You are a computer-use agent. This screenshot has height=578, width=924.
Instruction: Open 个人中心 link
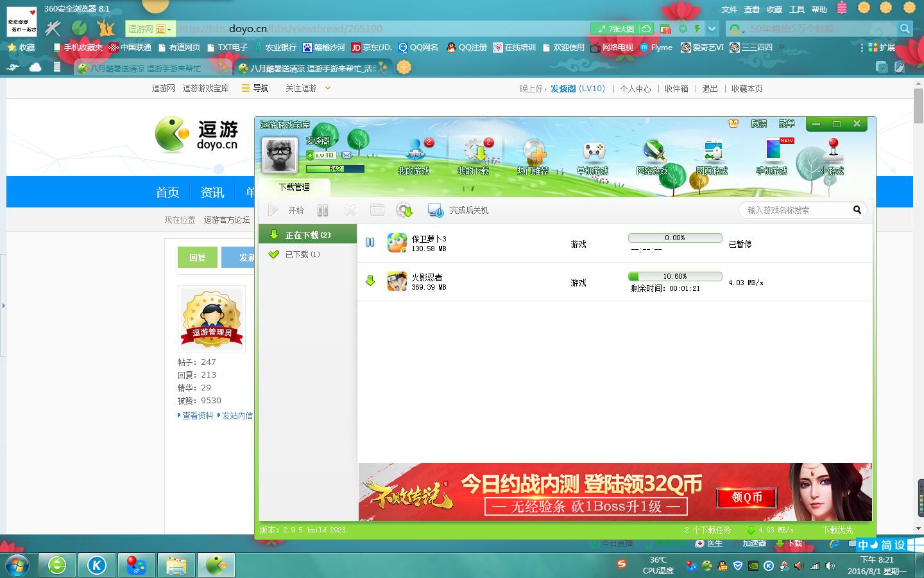[635, 89]
